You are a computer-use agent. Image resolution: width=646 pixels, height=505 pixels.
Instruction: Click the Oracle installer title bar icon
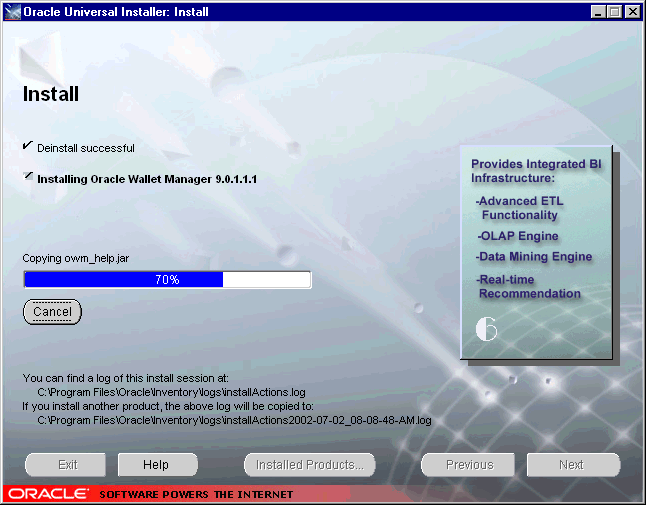click(x=12, y=12)
